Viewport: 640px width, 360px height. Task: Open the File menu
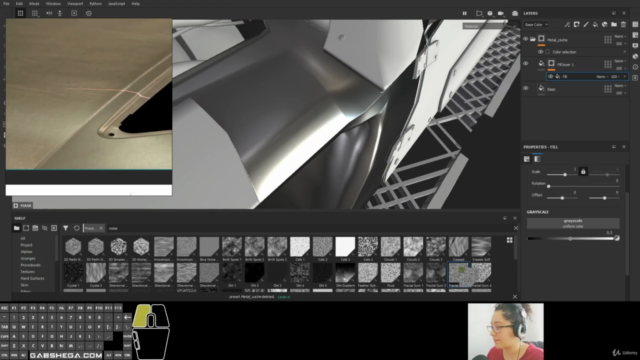tap(6, 4)
